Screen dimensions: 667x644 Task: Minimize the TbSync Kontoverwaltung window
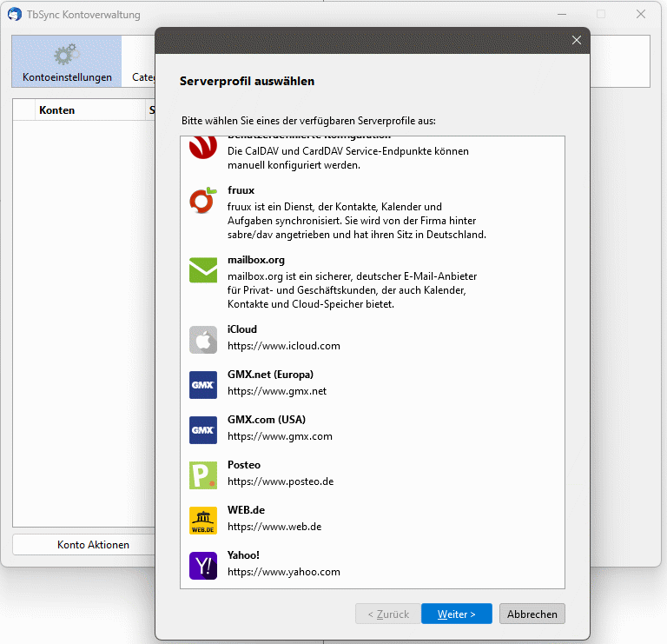click(562, 14)
